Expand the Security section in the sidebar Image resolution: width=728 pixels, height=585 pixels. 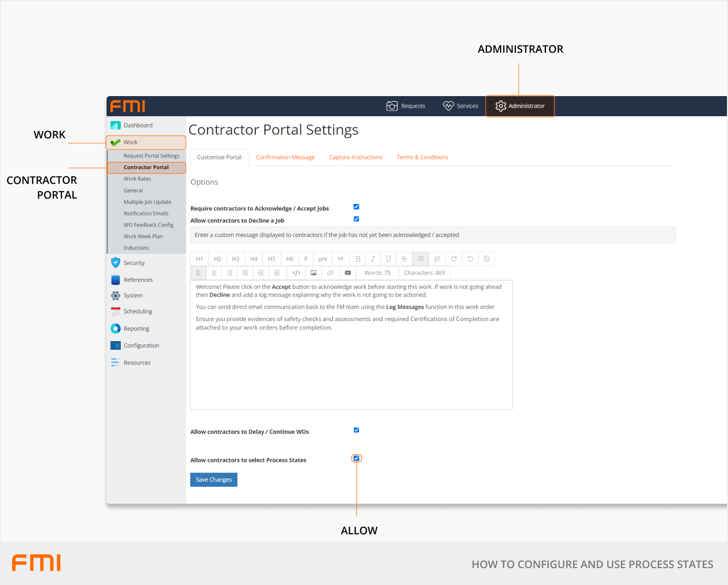click(134, 263)
